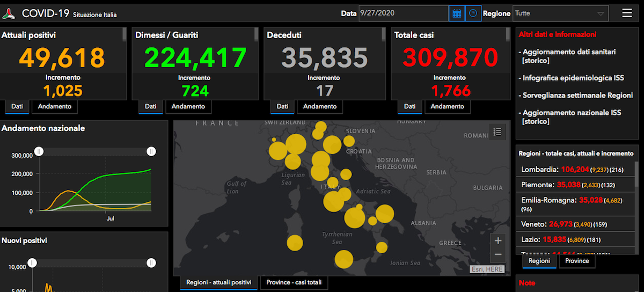Open the calendar date picker icon
Image resolution: width=644 pixels, height=292 pixels.
pyautogui.click(x=457, y=13)
